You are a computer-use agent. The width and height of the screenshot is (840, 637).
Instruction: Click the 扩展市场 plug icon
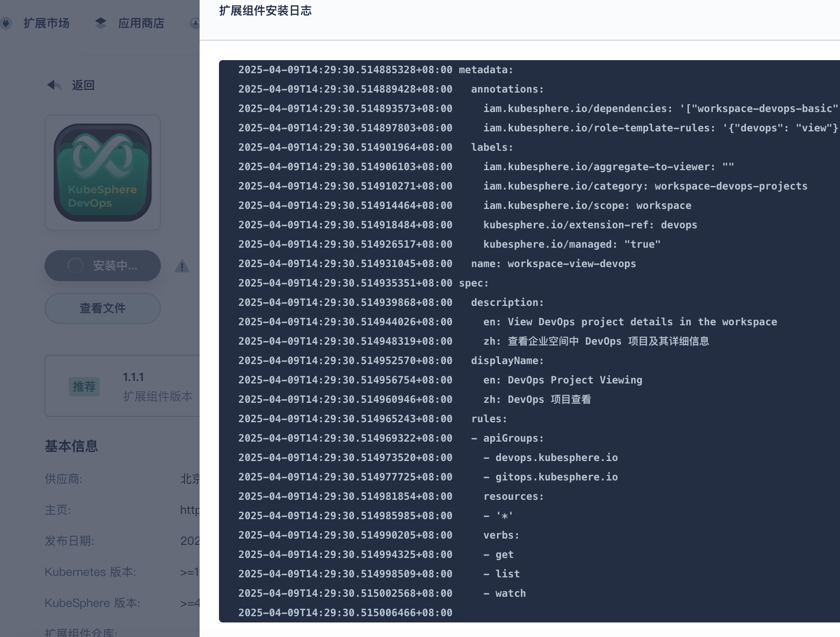[6, 23]
